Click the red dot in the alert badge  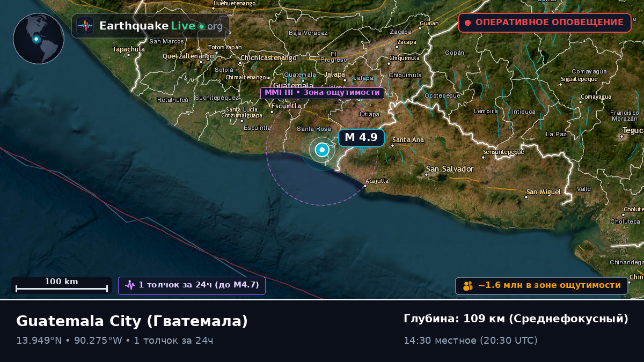click(x=467, y=23)
